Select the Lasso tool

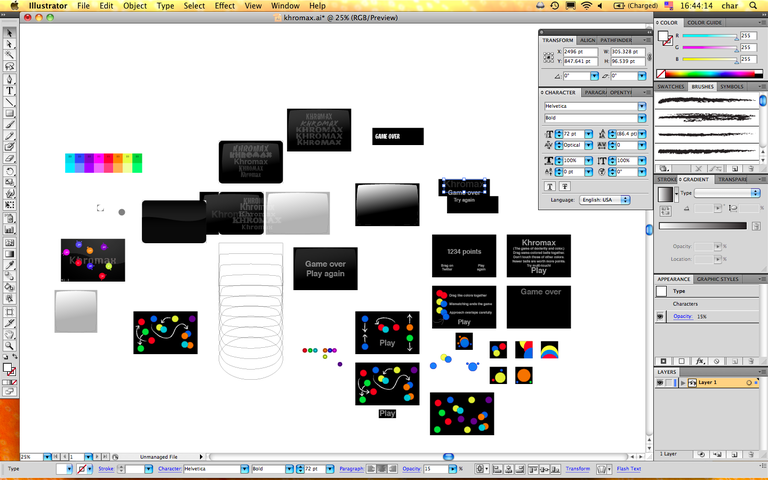(9, 67)
